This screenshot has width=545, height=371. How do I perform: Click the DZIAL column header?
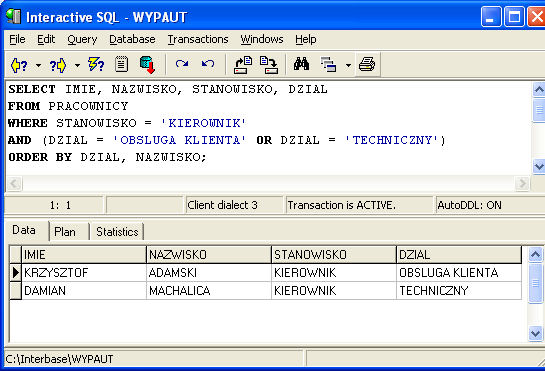[x=459, y=255]
